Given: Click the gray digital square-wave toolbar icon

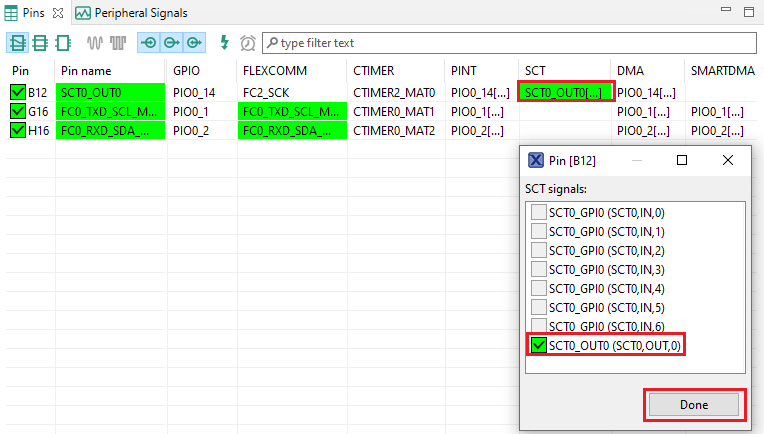Looking at the screenshot, I should [x=118, y=43].
